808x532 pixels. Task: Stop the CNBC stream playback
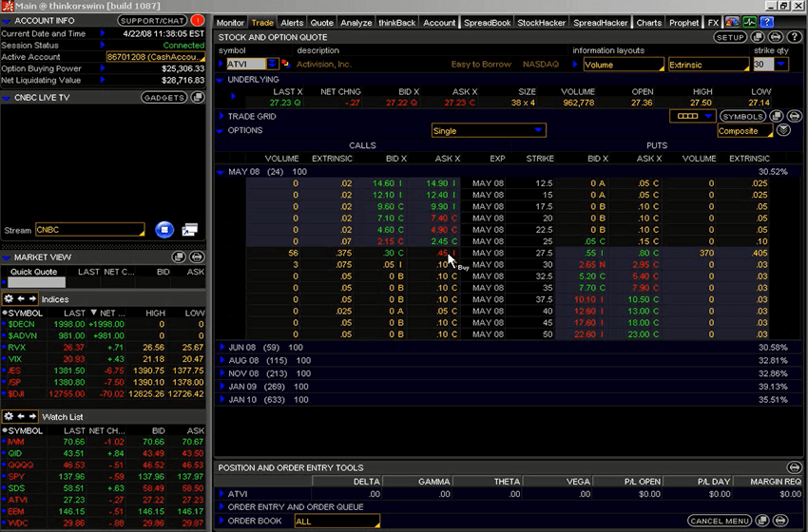(x=164, y=230)
